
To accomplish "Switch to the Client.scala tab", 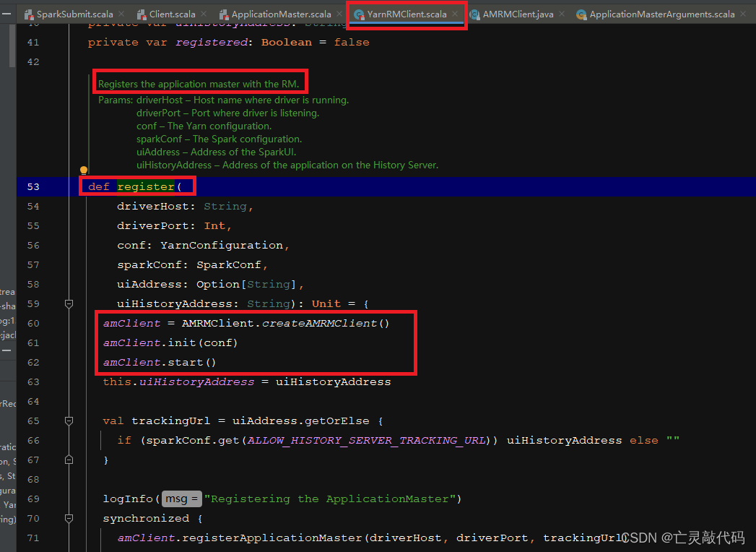I will click(x=172, y=14).
